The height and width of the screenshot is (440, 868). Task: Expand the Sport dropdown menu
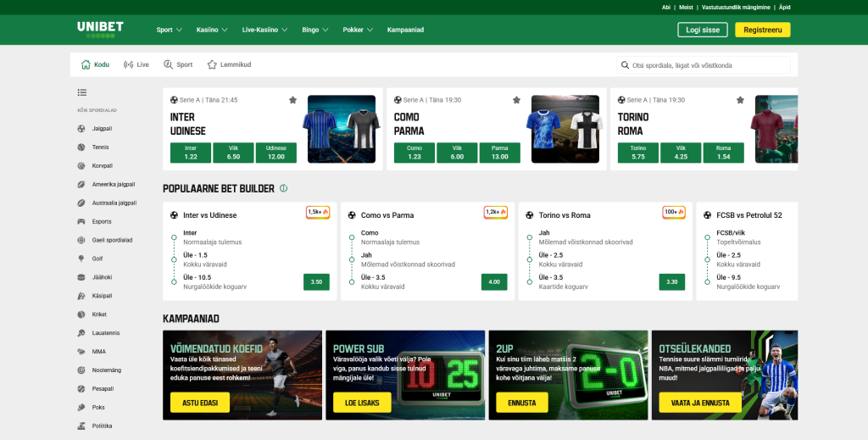coord(170,30)
